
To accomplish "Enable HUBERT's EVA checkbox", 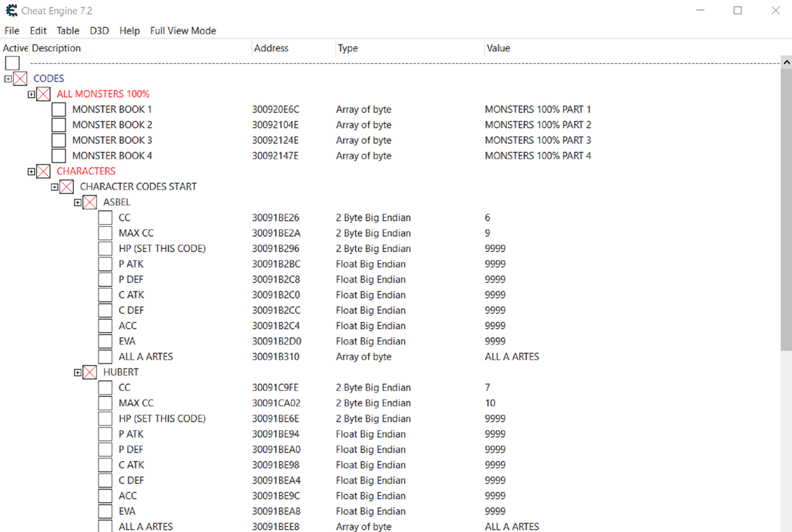I will (105, 511).
